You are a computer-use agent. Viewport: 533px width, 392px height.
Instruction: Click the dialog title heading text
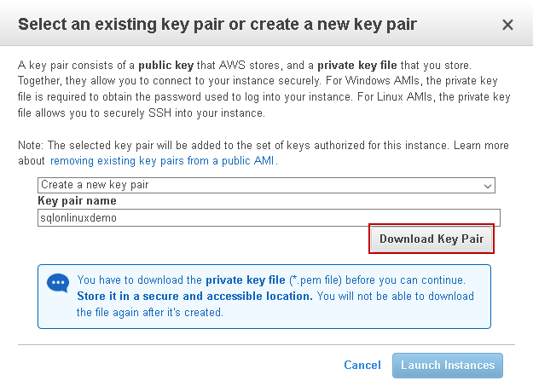pos(217,25)
